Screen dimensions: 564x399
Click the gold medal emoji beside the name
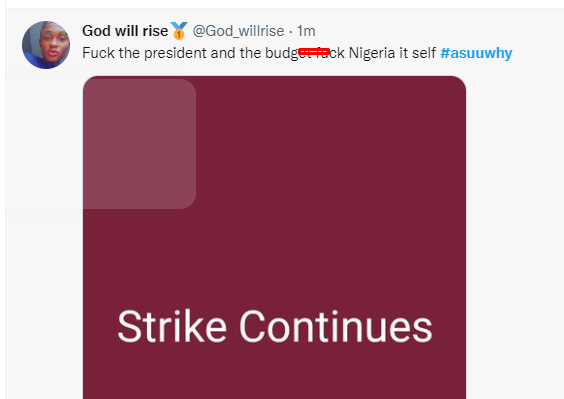(x=179, y=31)
